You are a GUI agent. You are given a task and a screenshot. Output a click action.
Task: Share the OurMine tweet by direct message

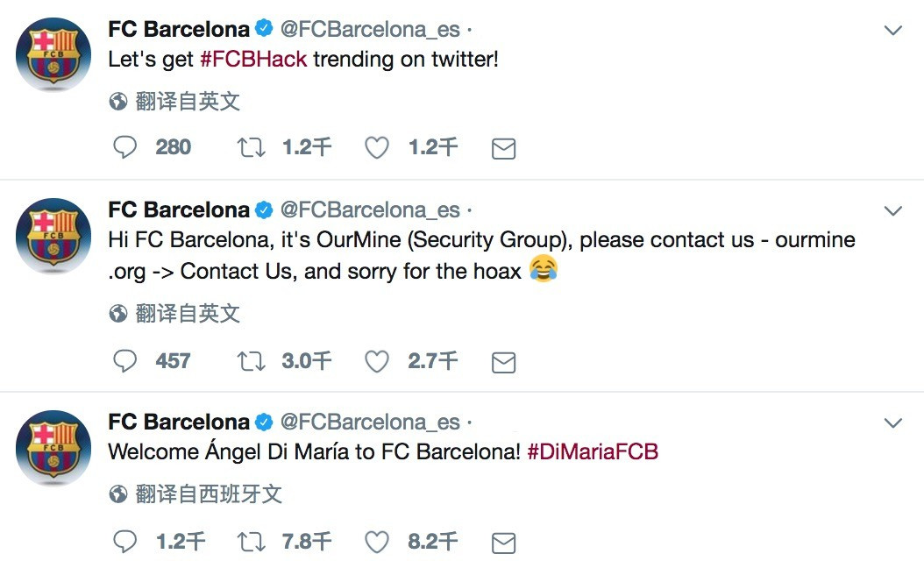(x=504, y=362)
